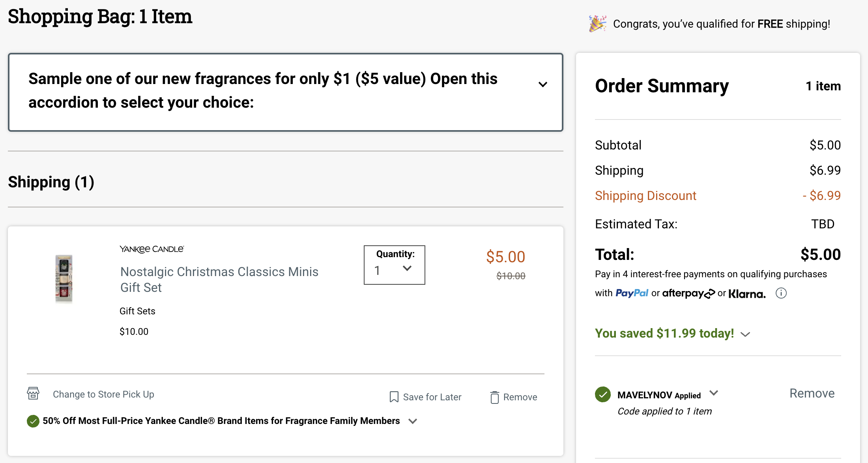Click the trash can Remove icon
This screenshot has width=868, height=463.
pyautogui.click(x=494, y=397)
